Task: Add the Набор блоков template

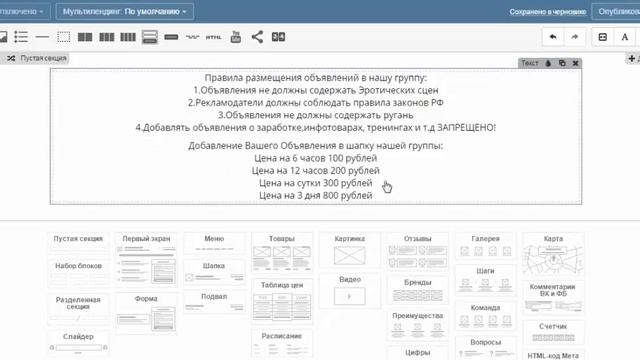Action: (x=78, y=272)
